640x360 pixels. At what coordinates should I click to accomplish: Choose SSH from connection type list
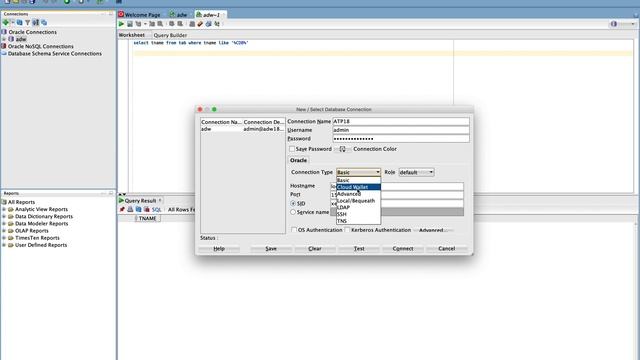pyautogui.click(x=358, y=214)
